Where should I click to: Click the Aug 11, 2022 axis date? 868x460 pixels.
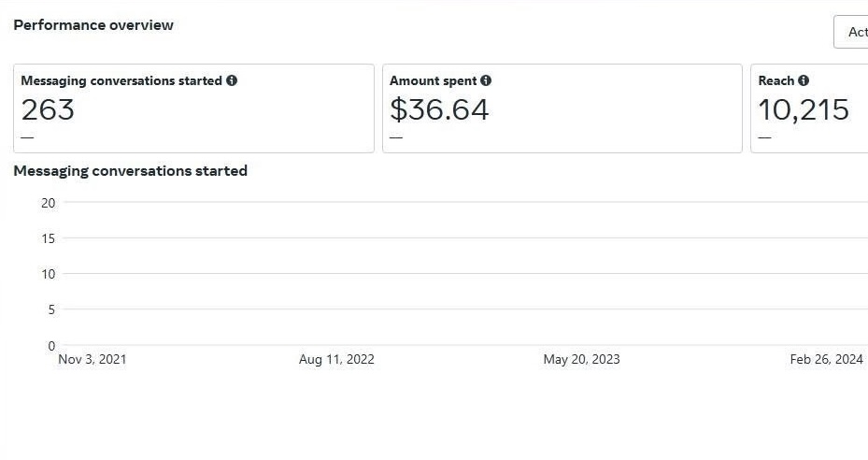[336, 359]
